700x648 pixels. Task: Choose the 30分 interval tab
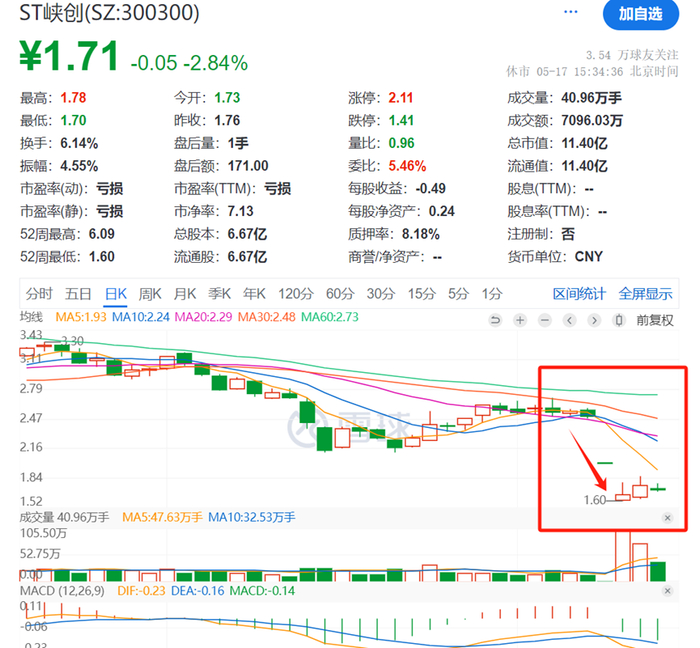381,294
